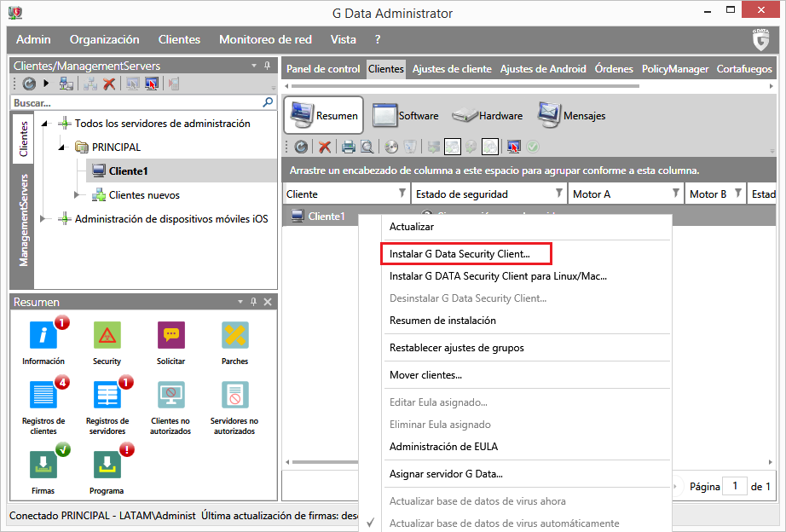Click red X delete icon in left toolbar
This screenshot has height=532, width=786.
109,84
